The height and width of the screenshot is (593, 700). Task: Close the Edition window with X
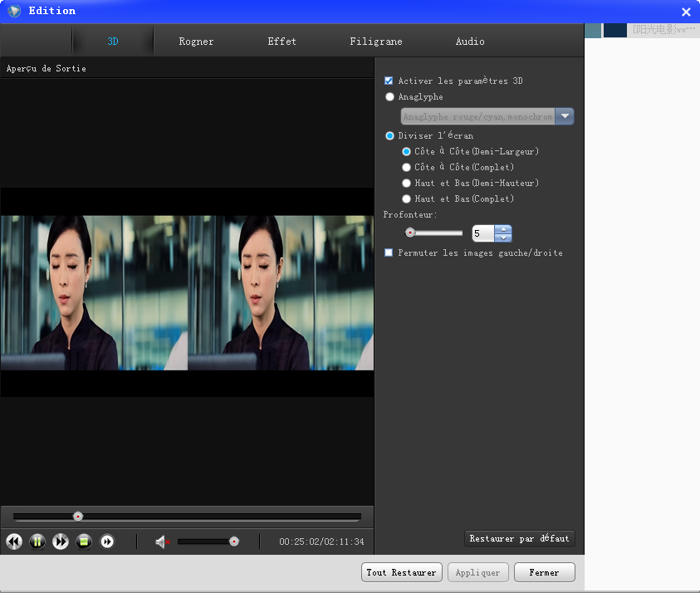point(686,12)
